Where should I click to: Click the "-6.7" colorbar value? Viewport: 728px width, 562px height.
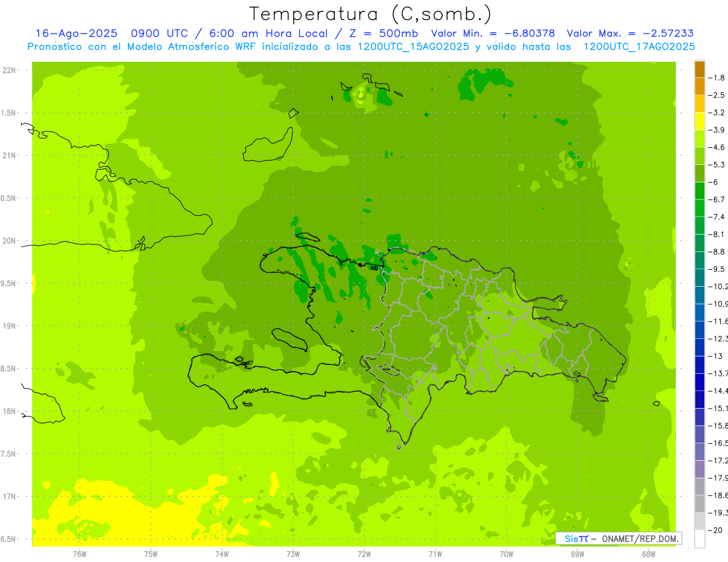click(x=716, y=199)
